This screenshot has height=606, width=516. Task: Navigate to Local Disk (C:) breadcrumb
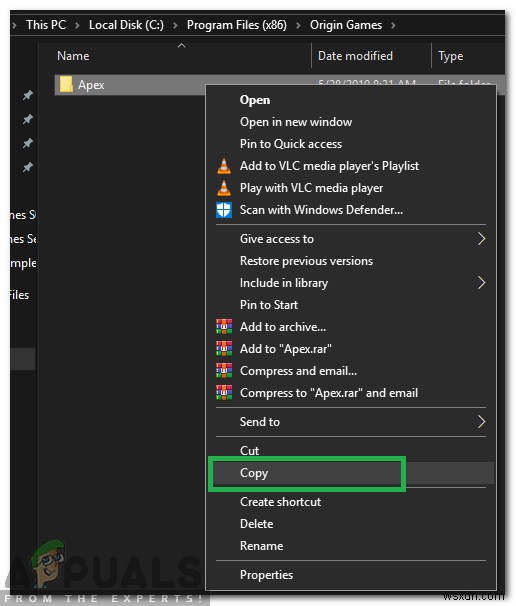click(126, 25)
